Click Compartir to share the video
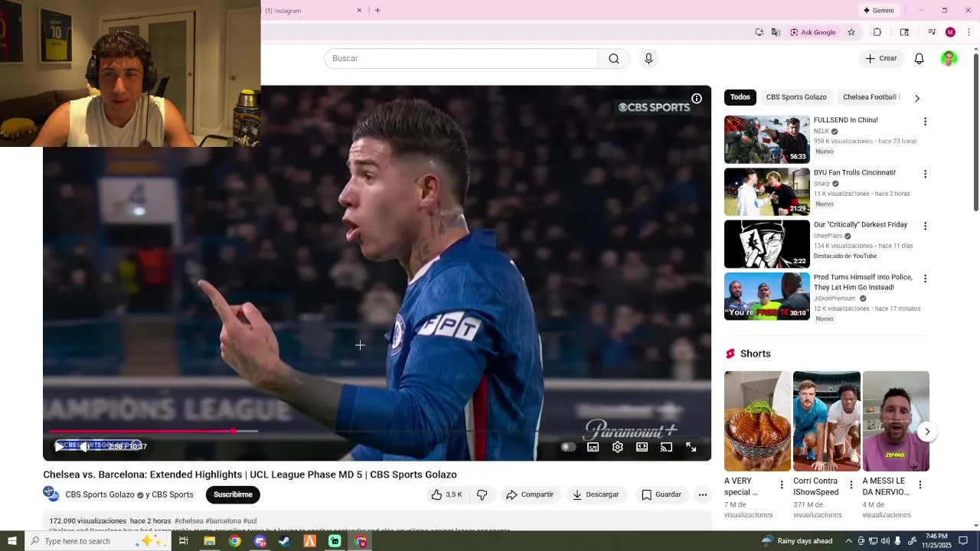This screenshot has width=980, height=551. pos(530,494)
